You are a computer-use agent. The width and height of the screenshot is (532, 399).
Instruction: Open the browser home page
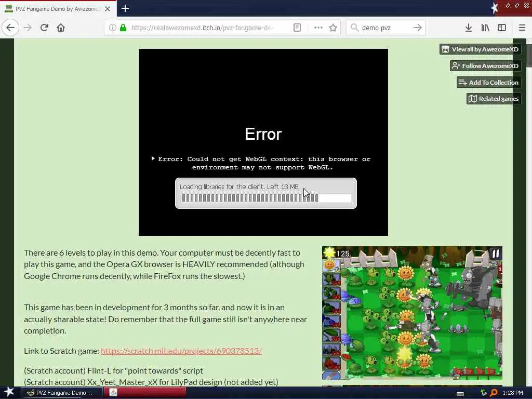pos(61,28)
